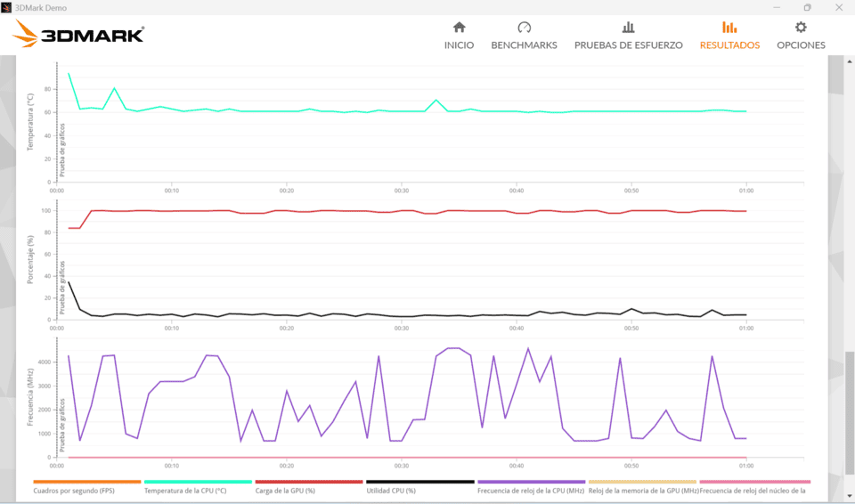The image size is (855, 504).
Task: Click the red GPU load line
Action: [x=356, y=211]
